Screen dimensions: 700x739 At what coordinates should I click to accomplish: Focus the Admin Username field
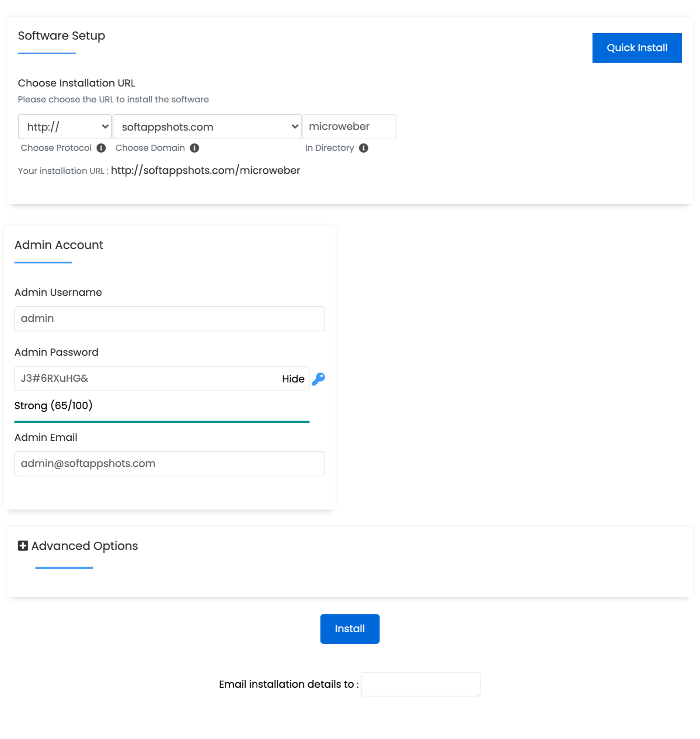pyautogui.click(x=169, y=318)
